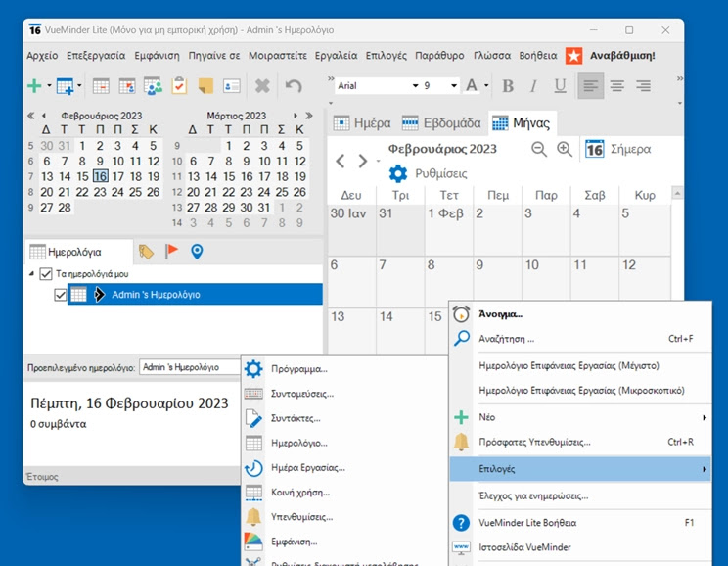728x566 pixels.
Task: Click the month view scrollbar up arrow
Action: [x=677, y=193]
